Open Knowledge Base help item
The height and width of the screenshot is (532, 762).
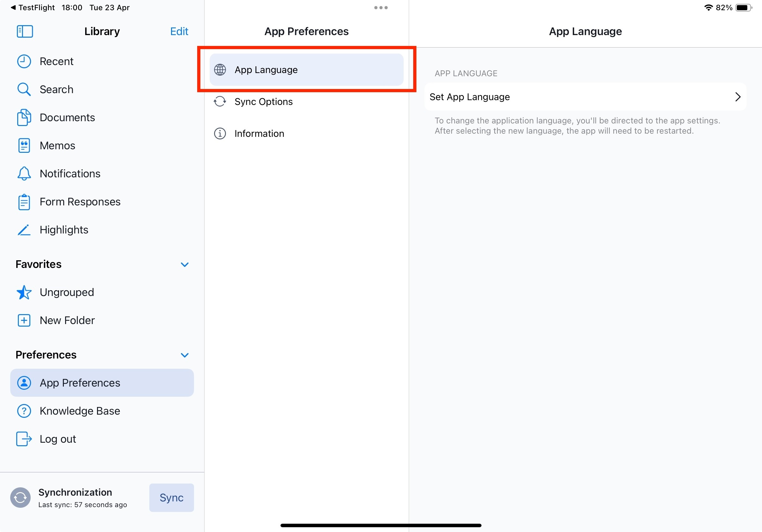click(x=80, y=411)
